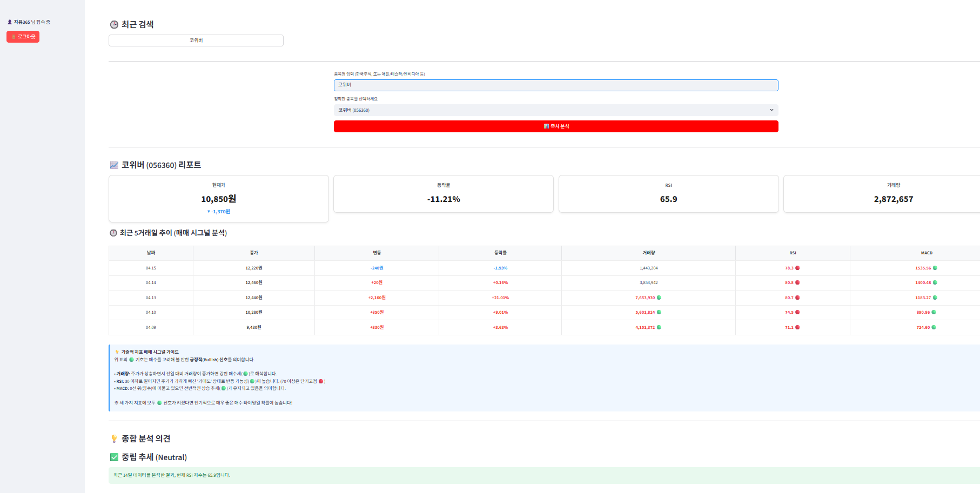Click the red RSI dot in 04.15 row
The width and height of the screenshot is (980, 493).
[797, 268]
